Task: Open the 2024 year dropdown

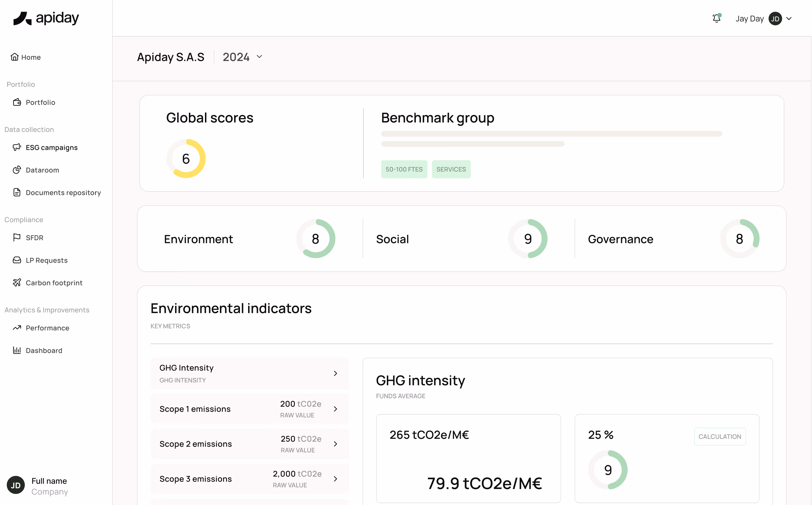Action: tap(259, 57)
